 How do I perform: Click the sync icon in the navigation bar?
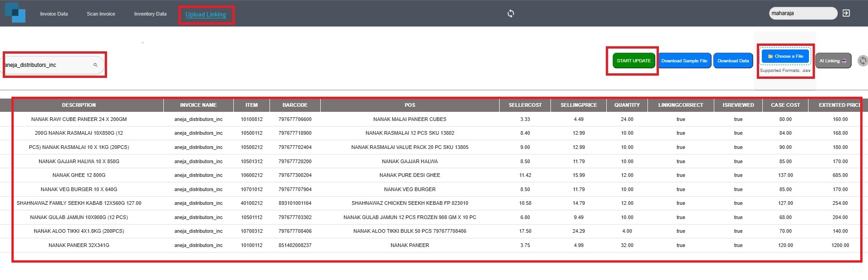[x=511, y=13]
